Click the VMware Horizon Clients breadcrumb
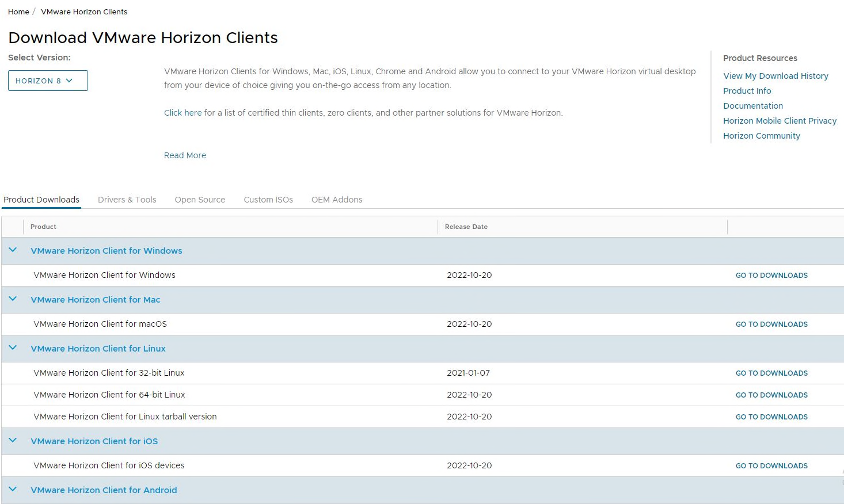 point(84,12)
